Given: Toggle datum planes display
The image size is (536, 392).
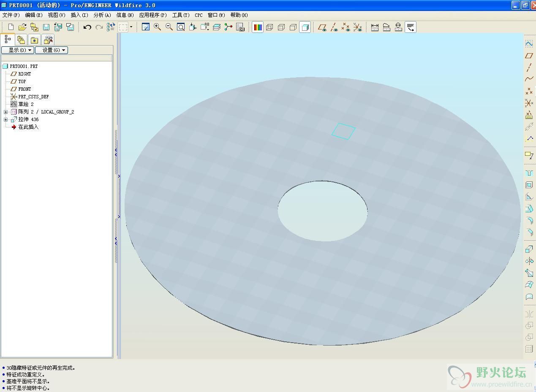Looking at the screenshot, I should [322, 27].
